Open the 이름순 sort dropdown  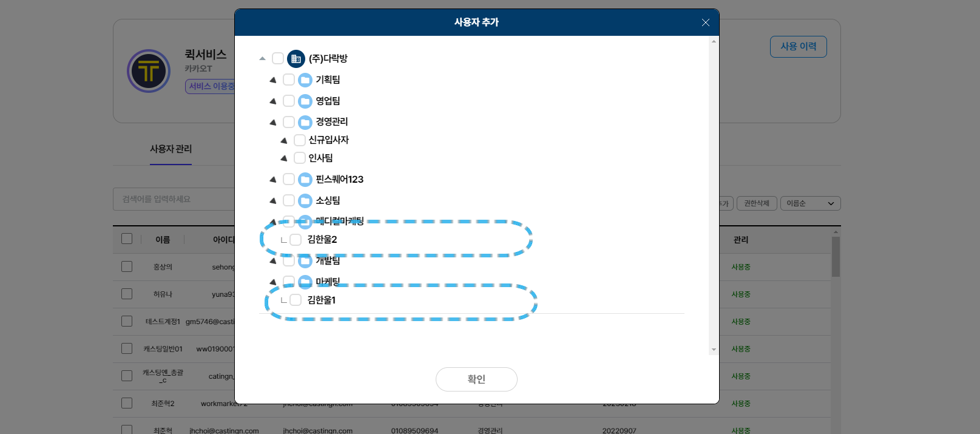click(810, 203)
